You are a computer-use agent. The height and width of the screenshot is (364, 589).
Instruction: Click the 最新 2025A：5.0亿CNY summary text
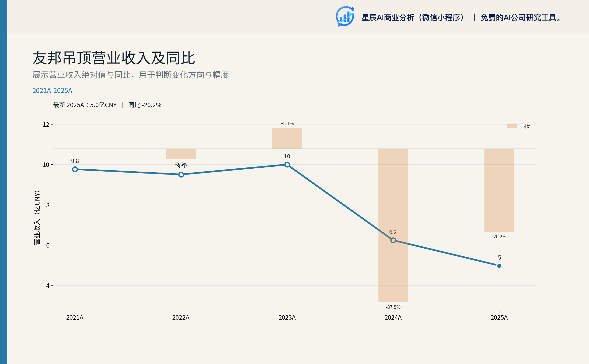(x=85, y=105)
